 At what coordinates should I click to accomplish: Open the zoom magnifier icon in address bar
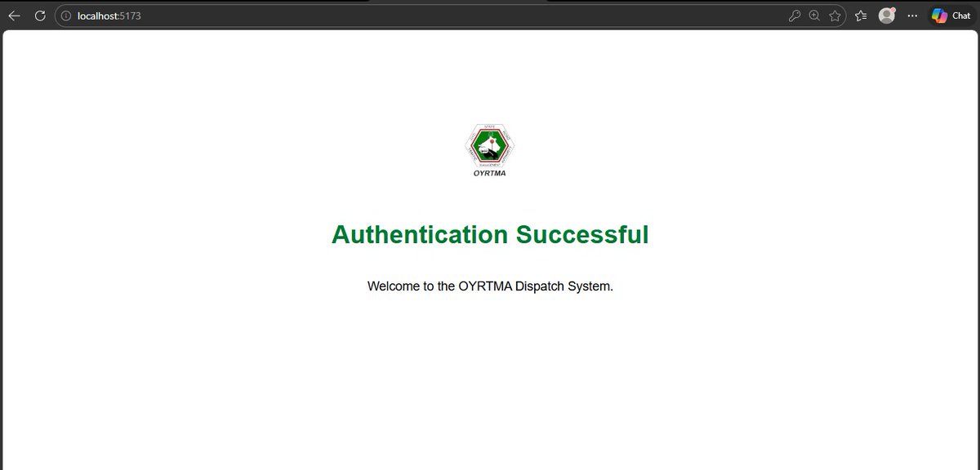[x=814, y=16]
